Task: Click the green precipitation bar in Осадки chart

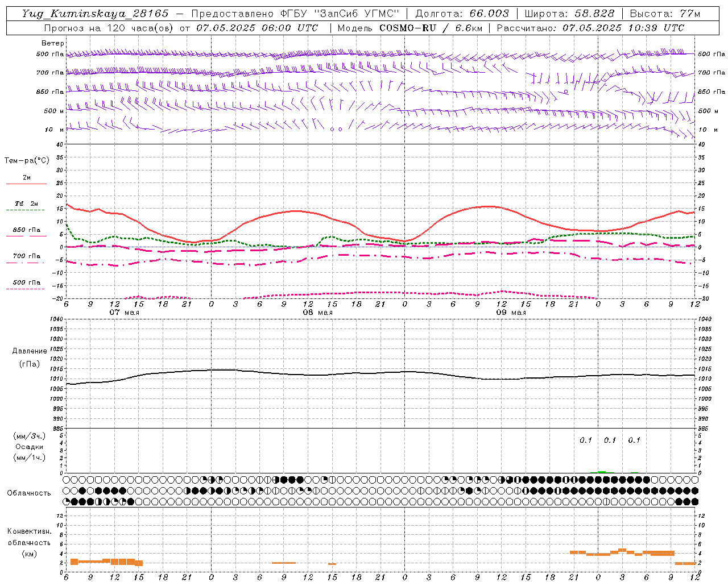Action: pos(602,472)
